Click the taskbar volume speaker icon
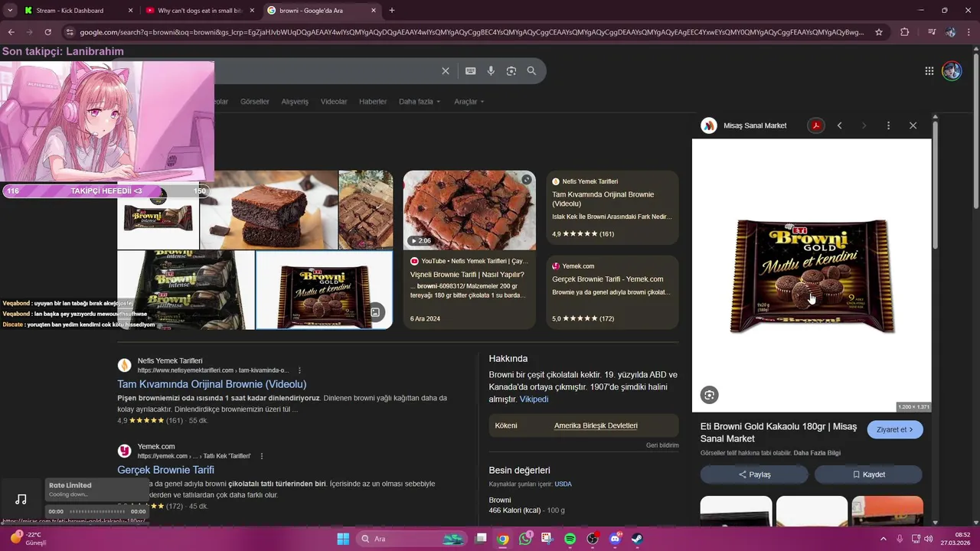 [x=928, y=539]
